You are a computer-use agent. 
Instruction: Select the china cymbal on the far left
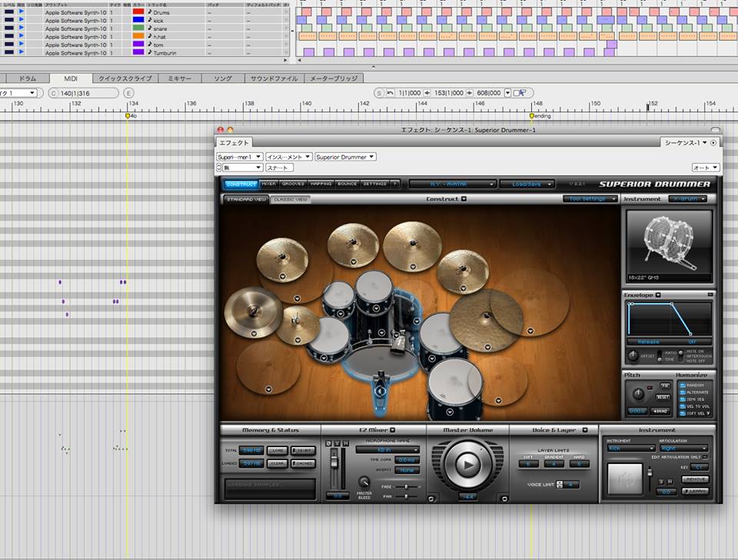tap(253, 311)
